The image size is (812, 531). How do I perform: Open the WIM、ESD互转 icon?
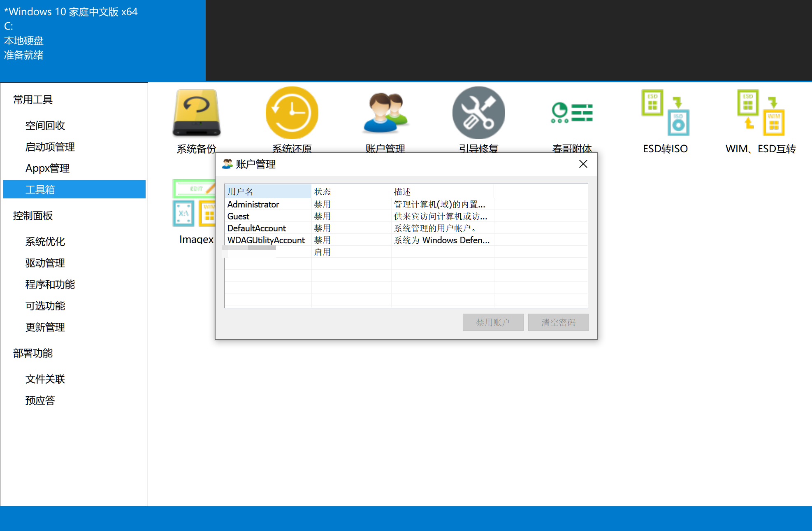click(761, 113)
